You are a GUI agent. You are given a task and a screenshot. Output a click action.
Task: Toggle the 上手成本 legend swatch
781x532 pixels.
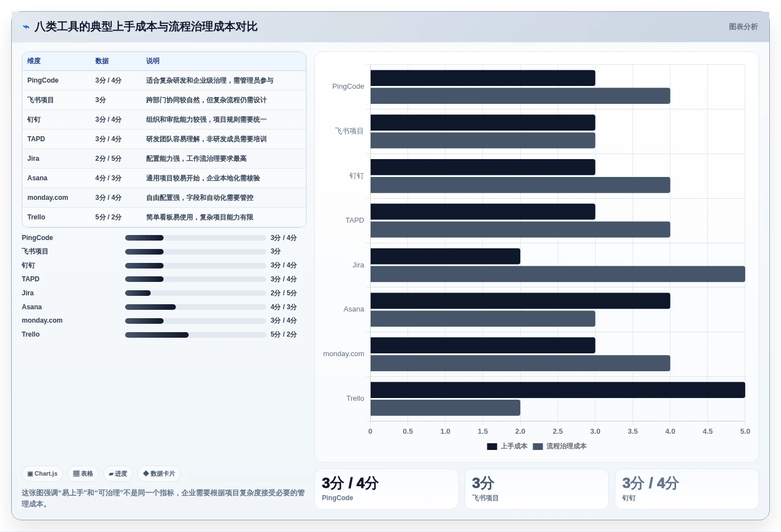pyautogui.click(x=492, y=446)
